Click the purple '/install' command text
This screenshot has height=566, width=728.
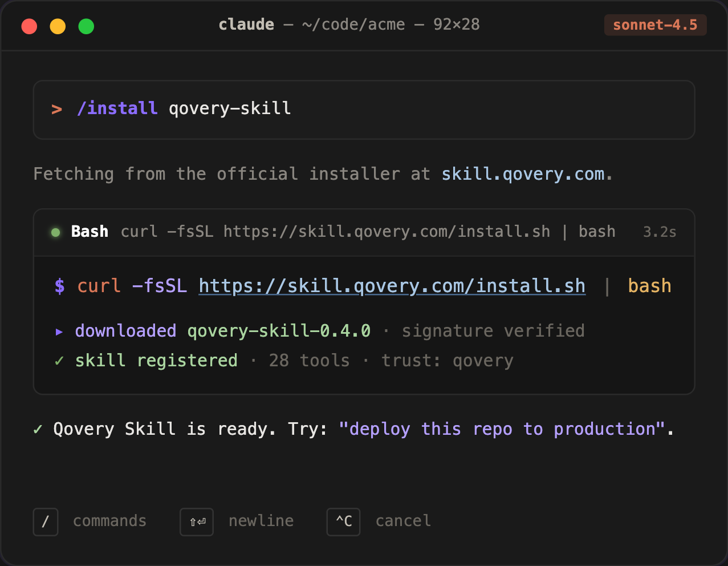(x=117, y=108)
